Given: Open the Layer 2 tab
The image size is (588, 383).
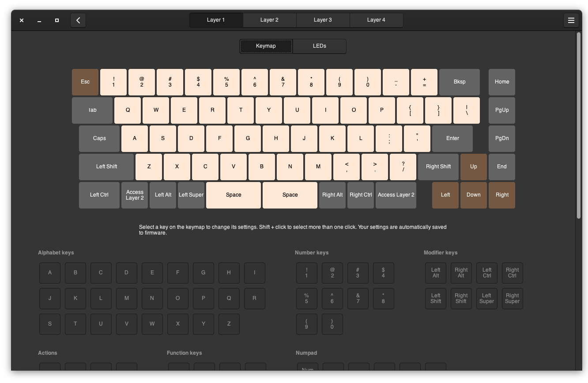Looking at the screenshot, I should tap(269, 20).
